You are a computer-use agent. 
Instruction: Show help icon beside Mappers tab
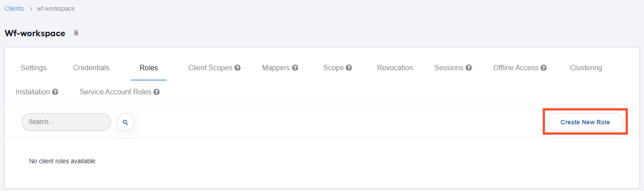coord(295,68)
